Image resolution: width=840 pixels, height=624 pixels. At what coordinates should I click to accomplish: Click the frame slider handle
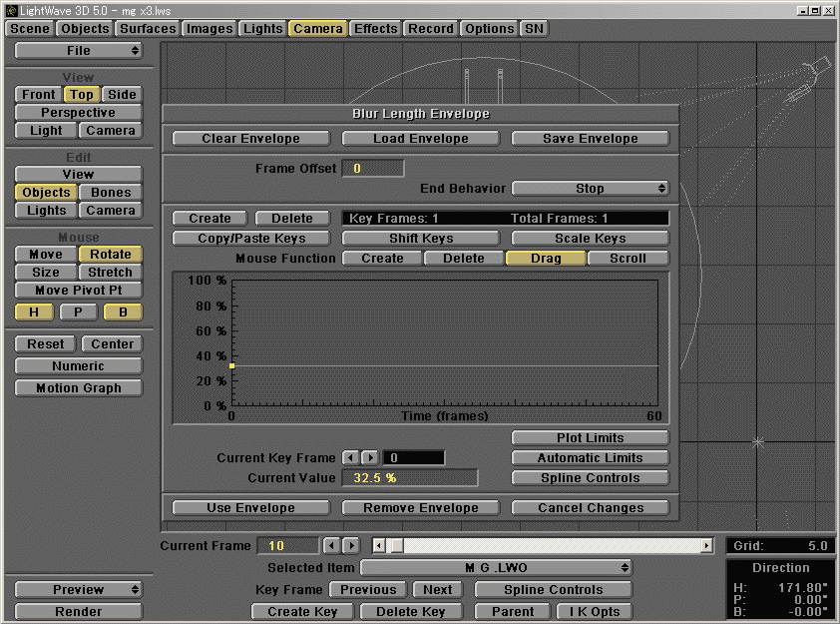click(x=396, y=546)
